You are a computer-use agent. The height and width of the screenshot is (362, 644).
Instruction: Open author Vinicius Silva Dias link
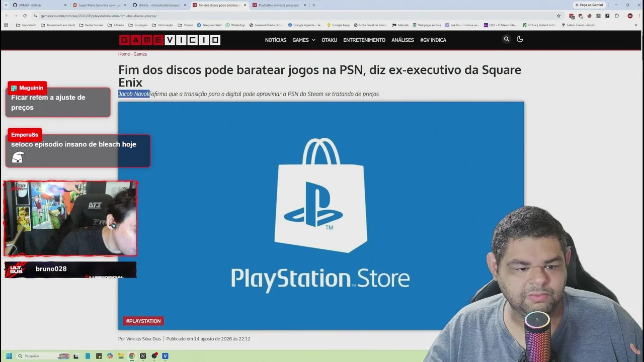tap(143, 339)
